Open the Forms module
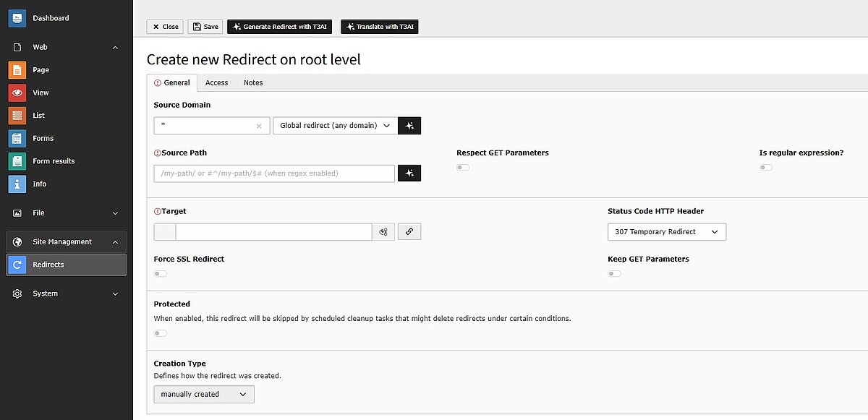 (43, 138)
